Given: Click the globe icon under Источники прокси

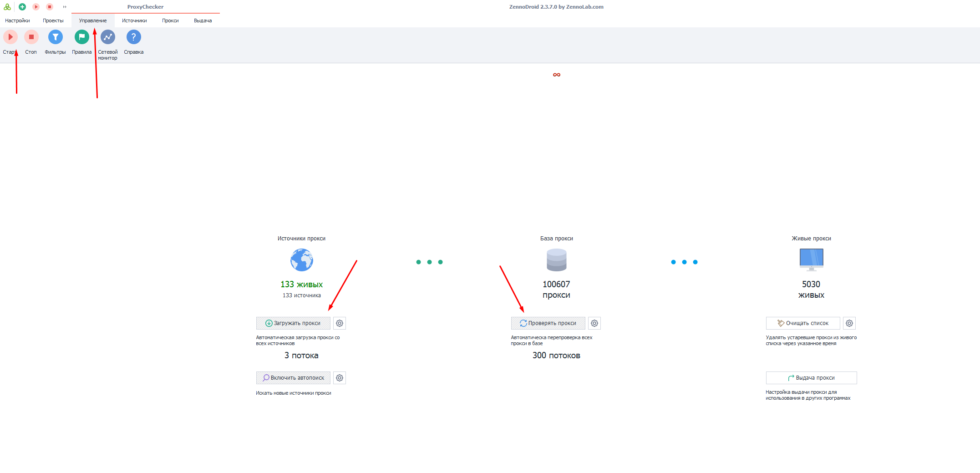Looking at the screenshot, I should click(x=301, y=260).
